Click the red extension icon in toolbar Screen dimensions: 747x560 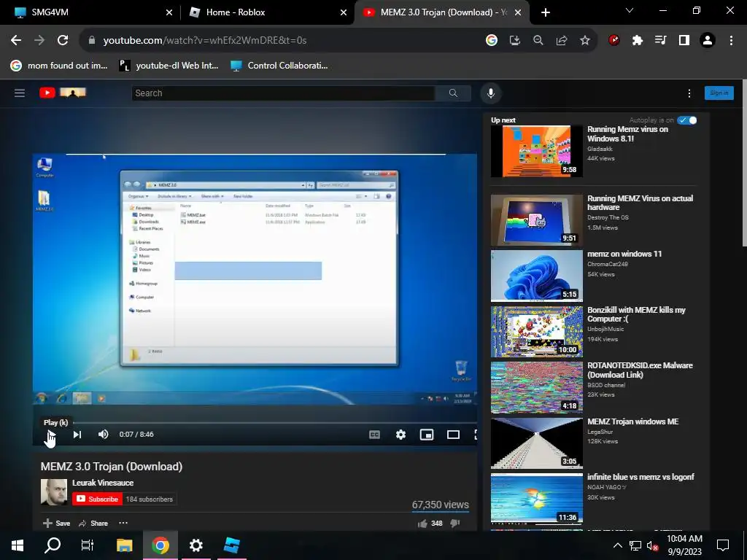point(614,41)
